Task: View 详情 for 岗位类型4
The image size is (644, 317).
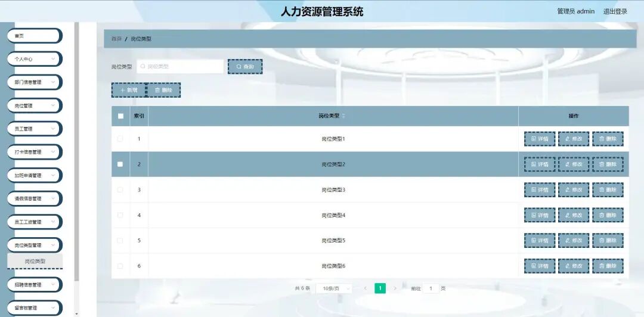Action: pyautogui.click(x=540, y=215)
